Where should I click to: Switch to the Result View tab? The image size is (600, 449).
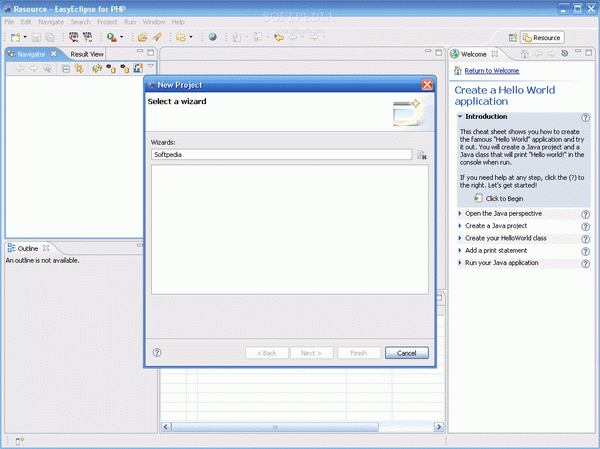[86, 54]
